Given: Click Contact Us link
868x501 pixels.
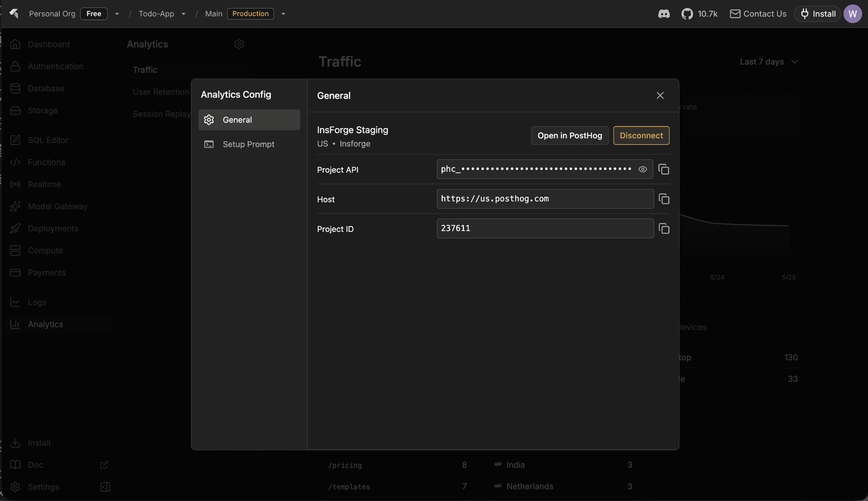Looking at the screenshot, I should [x=758, y=14].
